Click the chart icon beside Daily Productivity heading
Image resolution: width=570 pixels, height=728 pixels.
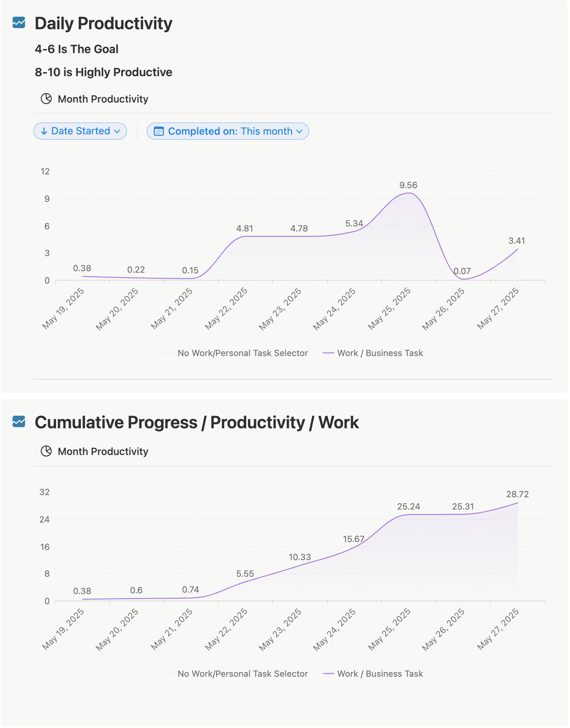(19, 23)
